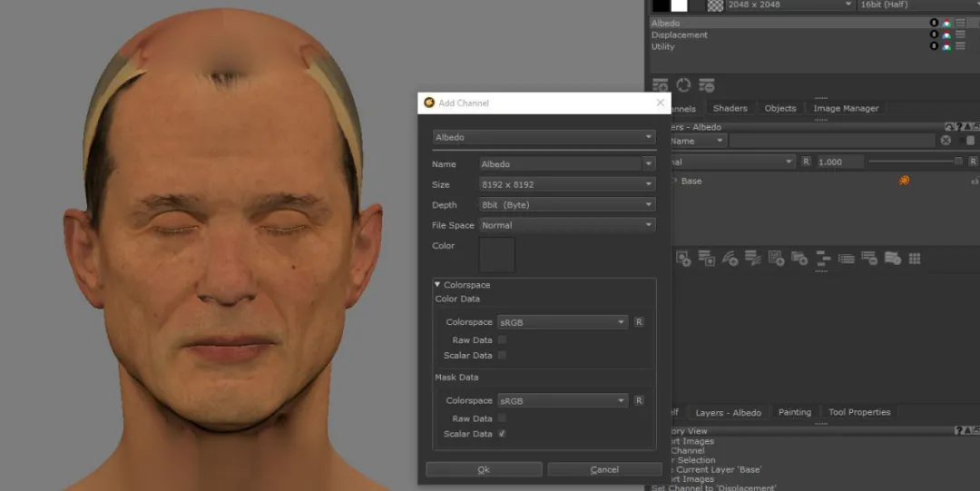Click the R reset button beside Mask Data colorspace
Viewport: 980px width, 491px height.
pos(639,400)
